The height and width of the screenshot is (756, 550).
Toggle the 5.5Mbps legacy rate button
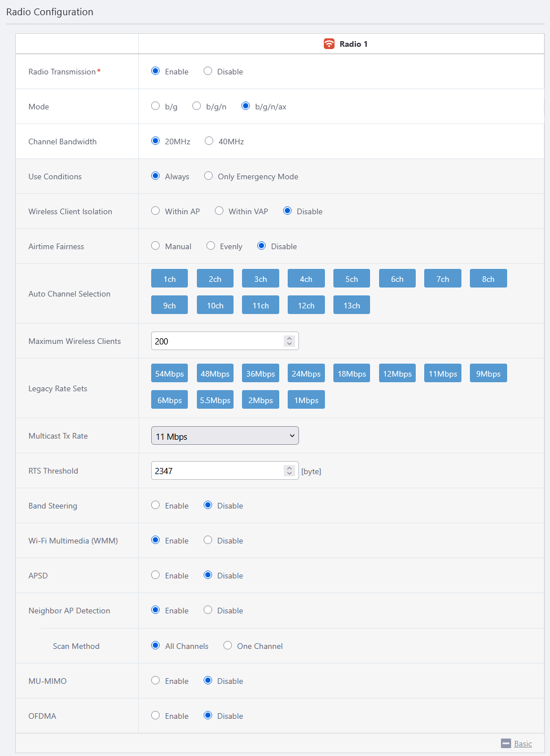coord(215,400)
